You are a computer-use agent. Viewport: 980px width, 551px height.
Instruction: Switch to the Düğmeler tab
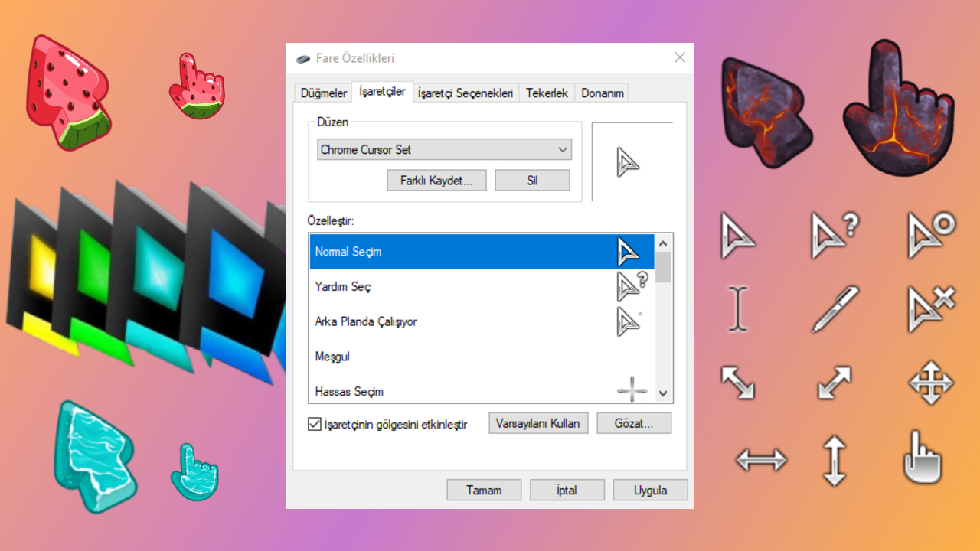coord(323,93)
